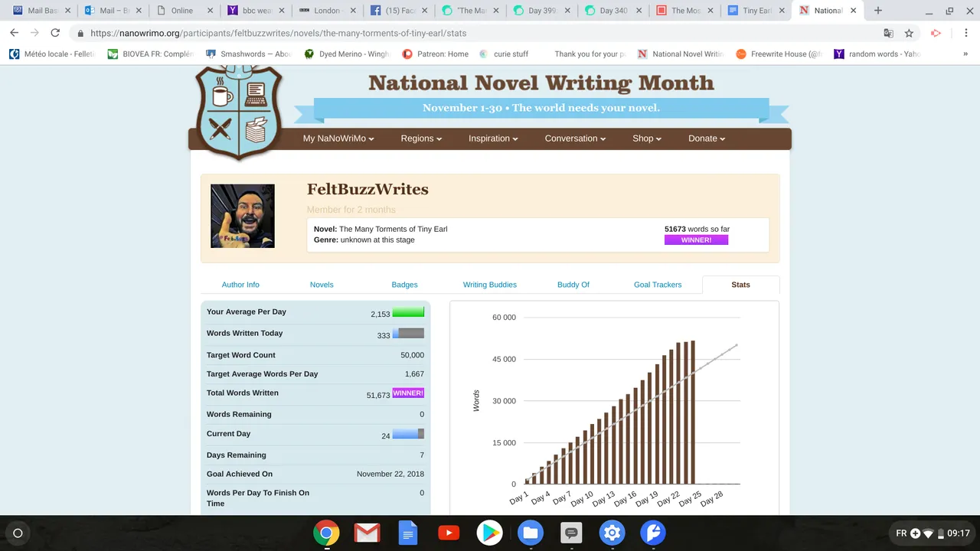Click the WINNER! badge beside Total Words Written
The height and width of the screenshot is (551, 980).
pyautogui.click(x=408, y=393)
